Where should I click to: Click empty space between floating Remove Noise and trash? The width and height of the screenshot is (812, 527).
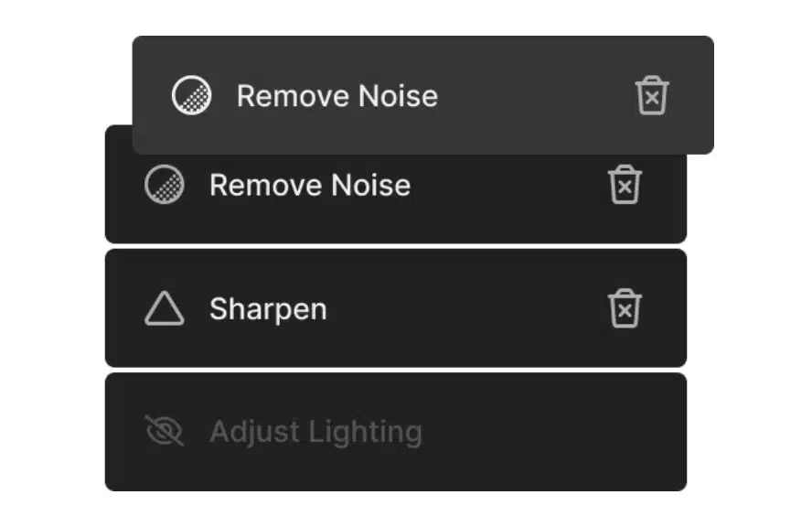tap(536, 96)
